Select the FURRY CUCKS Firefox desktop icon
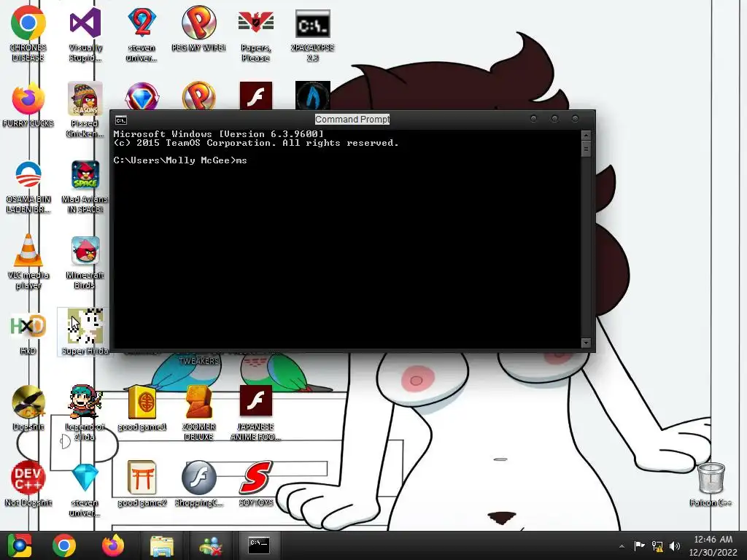Screen dimensions: 747x560 [x=28, y=105]
